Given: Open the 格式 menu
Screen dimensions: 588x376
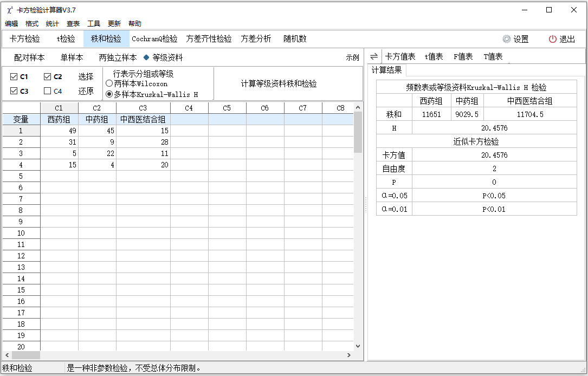Looking at the screenshot, I should tap(32, 24).
